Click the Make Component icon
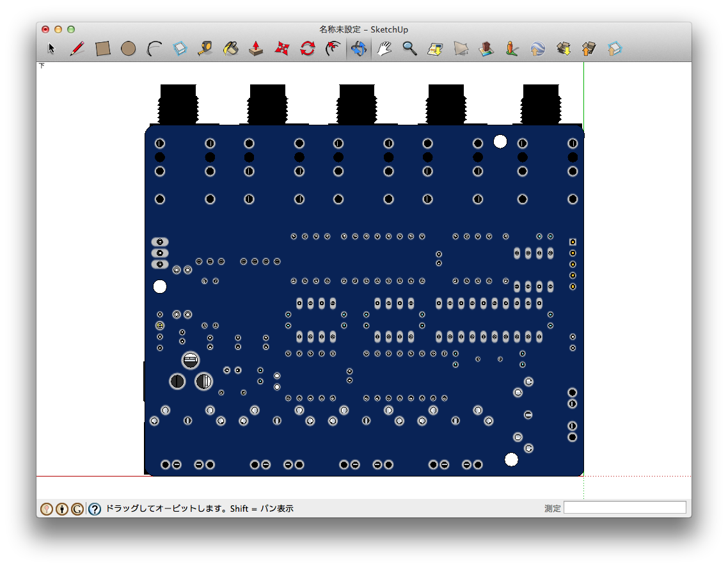This screenshot has height=568, width=728. coord(180,49)
